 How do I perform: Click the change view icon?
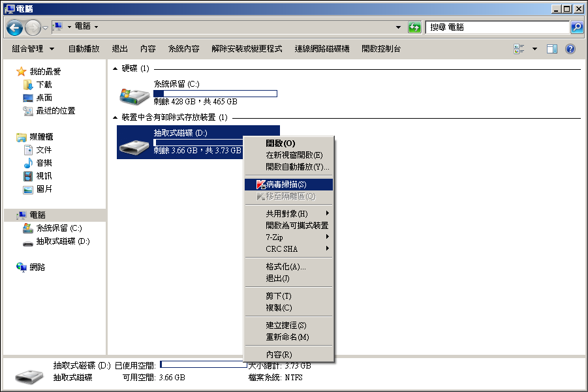(519, 49)
